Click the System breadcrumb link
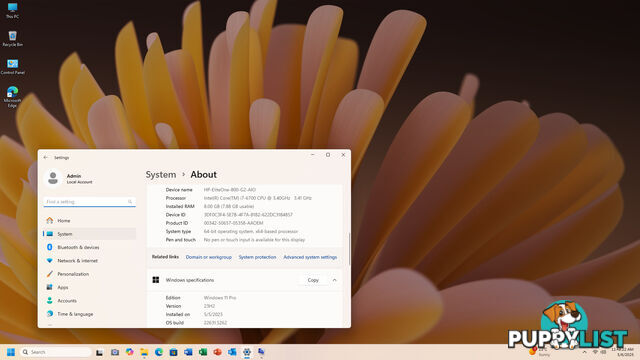The image size is (640, 360). 161,174
